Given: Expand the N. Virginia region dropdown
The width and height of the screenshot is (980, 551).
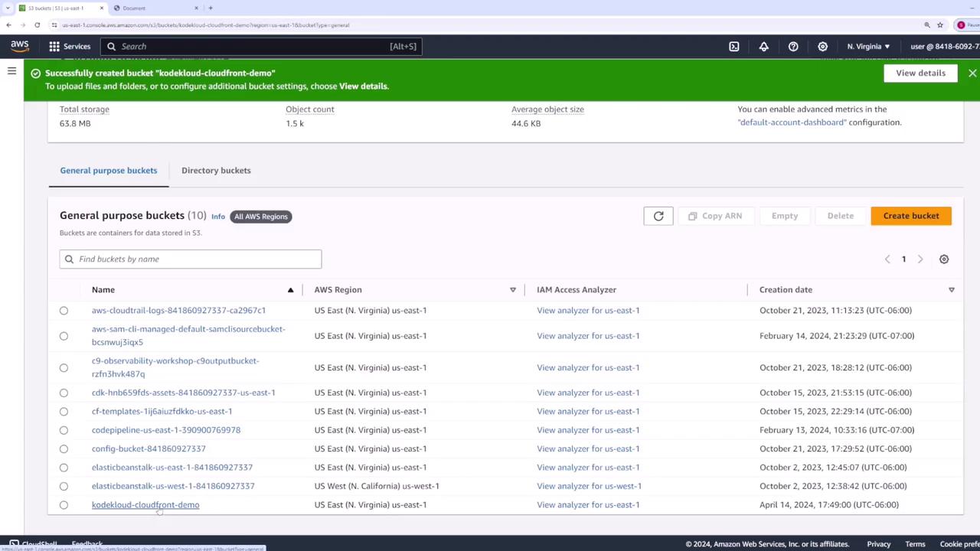Looking at the screenshot, I should (868, 47).
